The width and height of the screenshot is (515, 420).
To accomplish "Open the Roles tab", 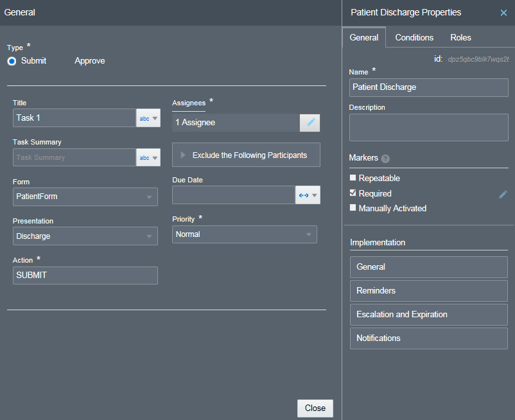I will coord(460,37).
